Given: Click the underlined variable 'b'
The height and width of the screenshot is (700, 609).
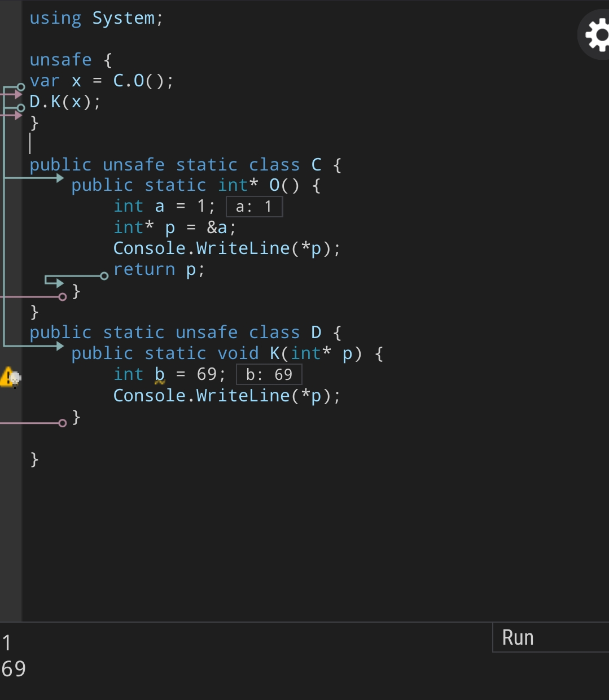Looking at the screenshot, I should [160, 375].
